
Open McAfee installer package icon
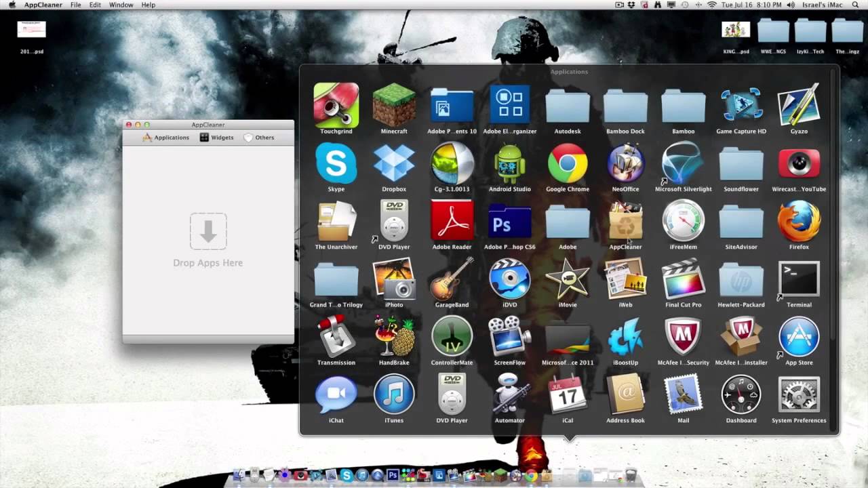[741, 337]
